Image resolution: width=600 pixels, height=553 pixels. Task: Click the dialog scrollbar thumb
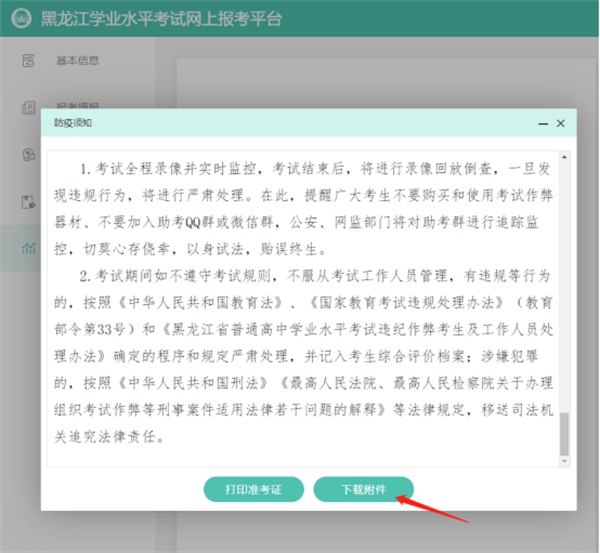pyautogui.click(x=563, y=432)
